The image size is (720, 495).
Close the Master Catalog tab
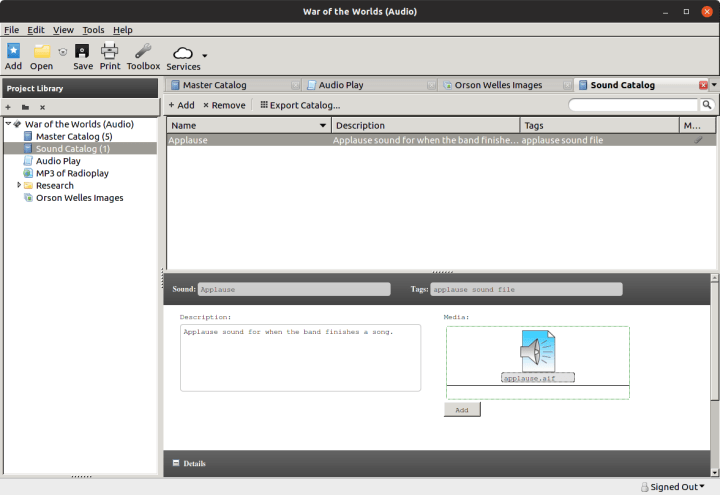[295, 85]
